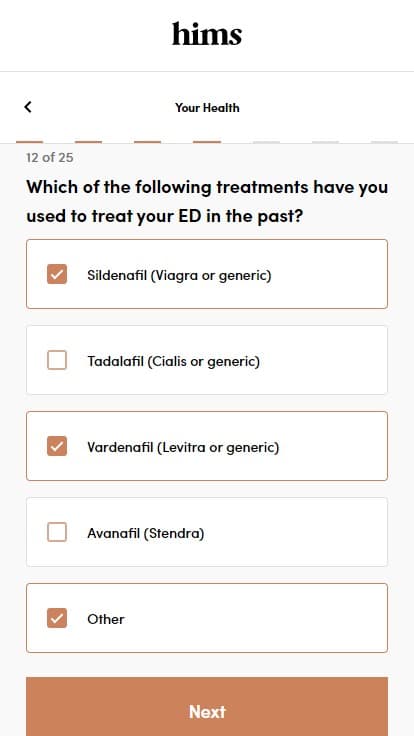414x736 pixels.
Task: Click the fifth unfilled progress segment
Action: point(266,142)
